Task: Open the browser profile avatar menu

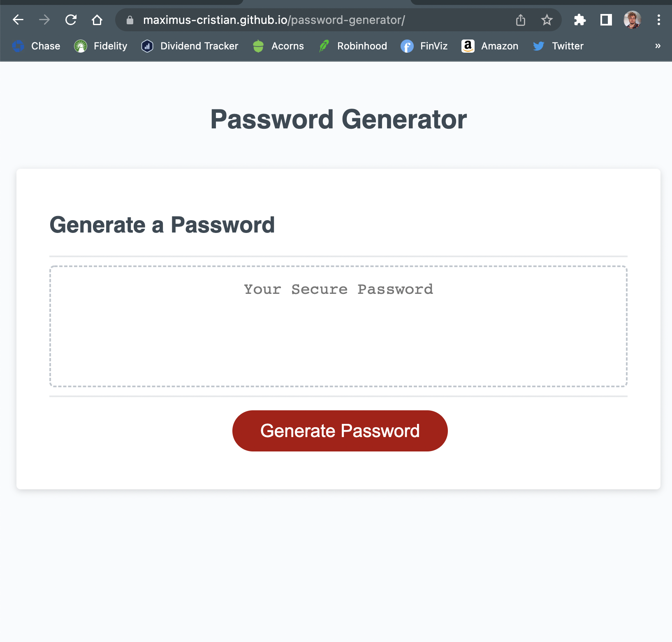Action: click(633, 19)
